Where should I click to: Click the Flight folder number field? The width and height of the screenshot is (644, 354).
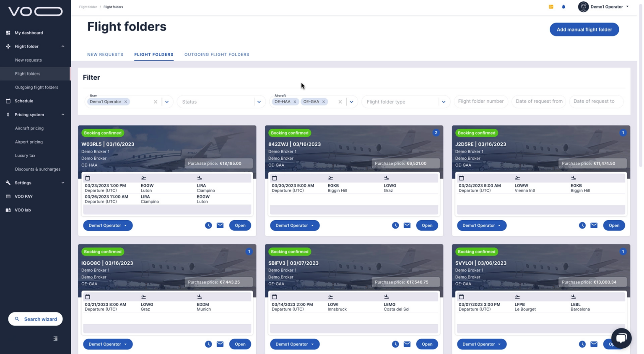[480, 101]
